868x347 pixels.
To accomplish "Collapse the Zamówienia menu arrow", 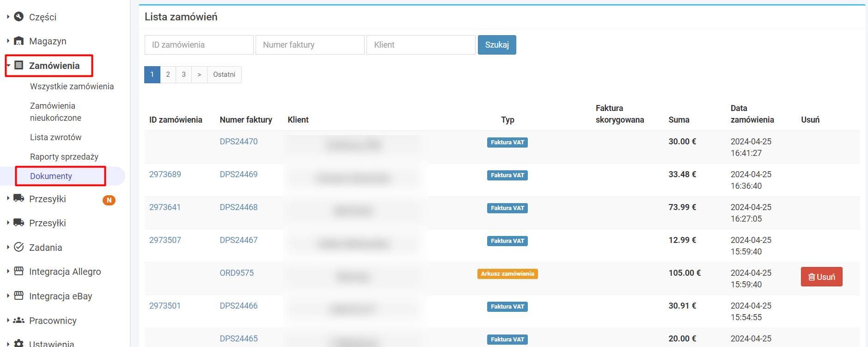I will coord(8,65).
